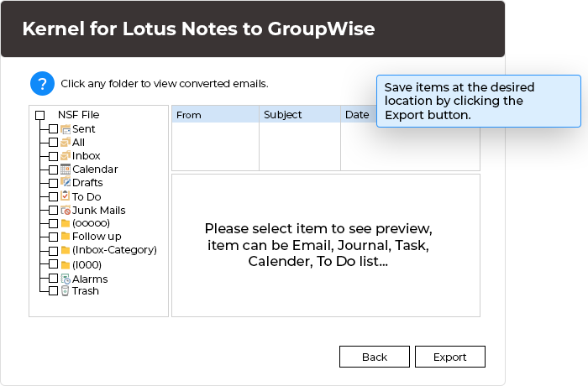The height and width of the screenshot is (386, 588).
Task: Open the (Inbox-Category) folder label
Action: [115, 250]
